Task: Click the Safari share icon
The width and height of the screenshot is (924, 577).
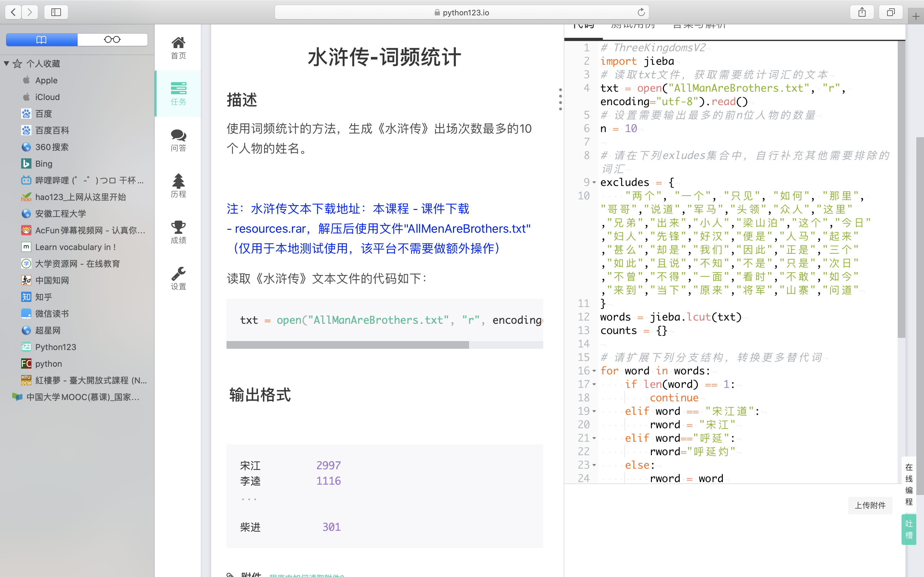Action: (x=862, y=12)
